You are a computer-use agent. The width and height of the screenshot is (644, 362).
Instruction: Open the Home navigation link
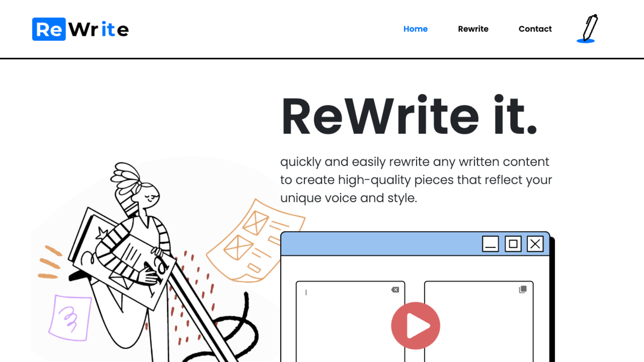[x=415, y=29]
